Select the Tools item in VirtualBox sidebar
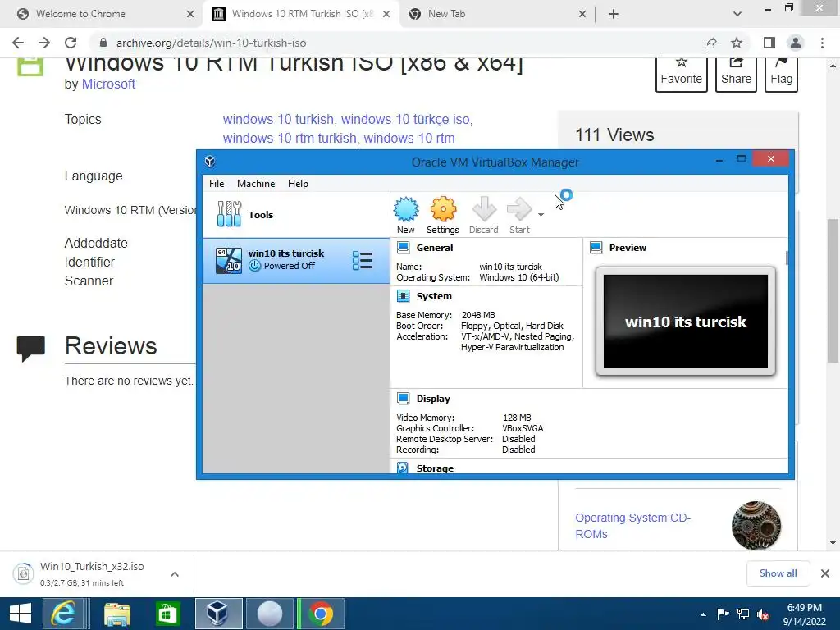The height and width of the screenshot is (630, 840). (x=295, y=215)
